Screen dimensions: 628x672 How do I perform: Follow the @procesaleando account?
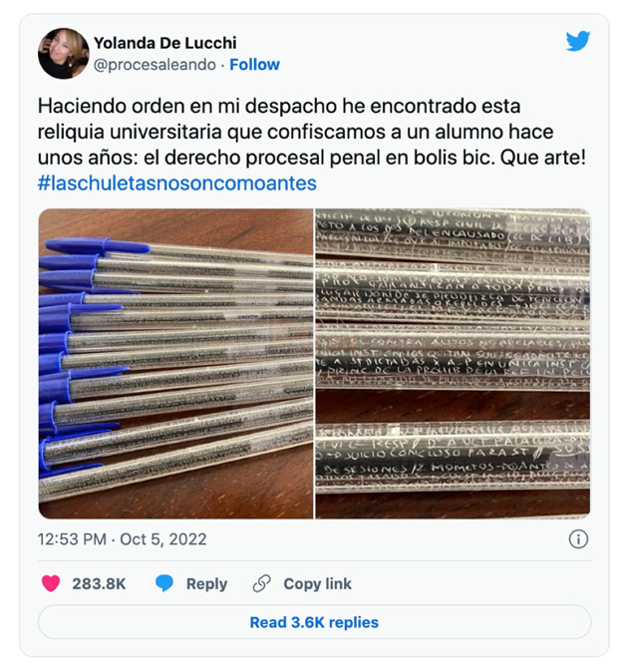tap(254, 65)
